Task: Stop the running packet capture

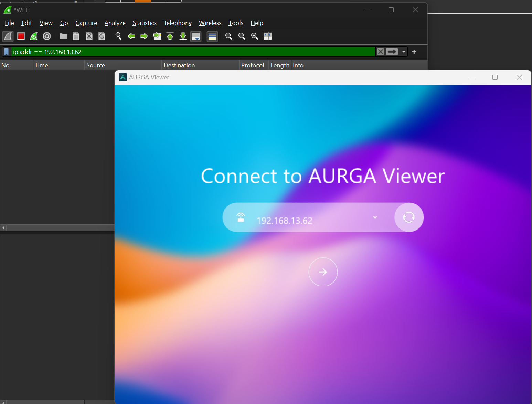Action: tap(21, 36)
